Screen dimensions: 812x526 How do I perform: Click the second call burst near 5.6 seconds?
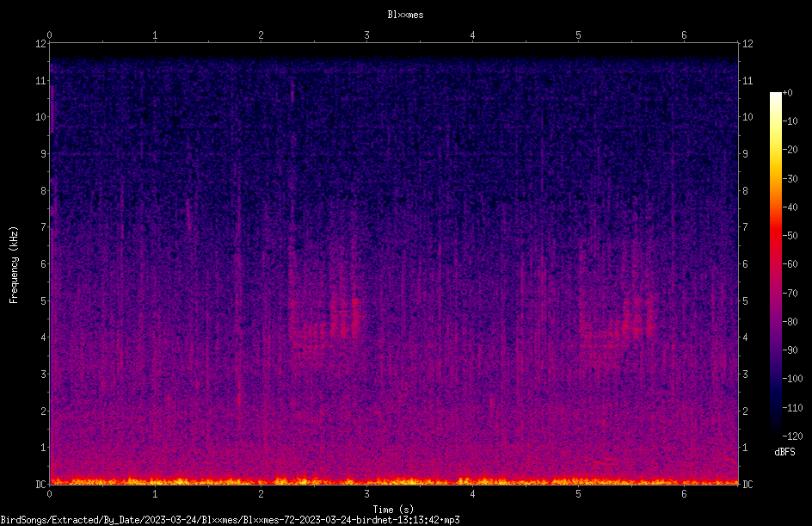click(x=638, y=316)
